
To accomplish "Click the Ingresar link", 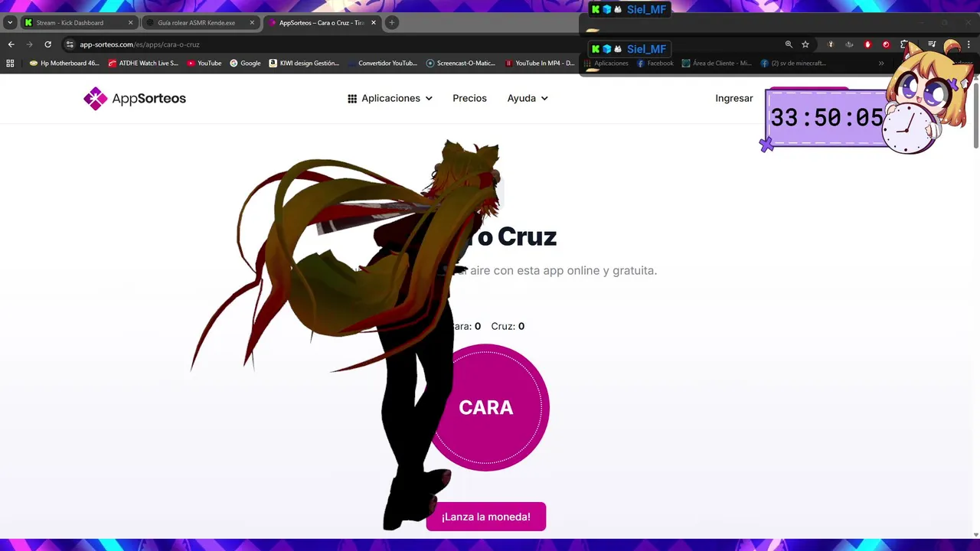I will coord(733,98).
